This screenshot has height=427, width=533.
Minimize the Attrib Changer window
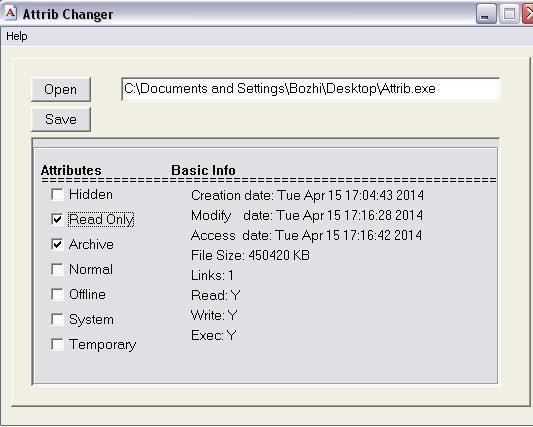pyautogui.click(x=486, y=14)
